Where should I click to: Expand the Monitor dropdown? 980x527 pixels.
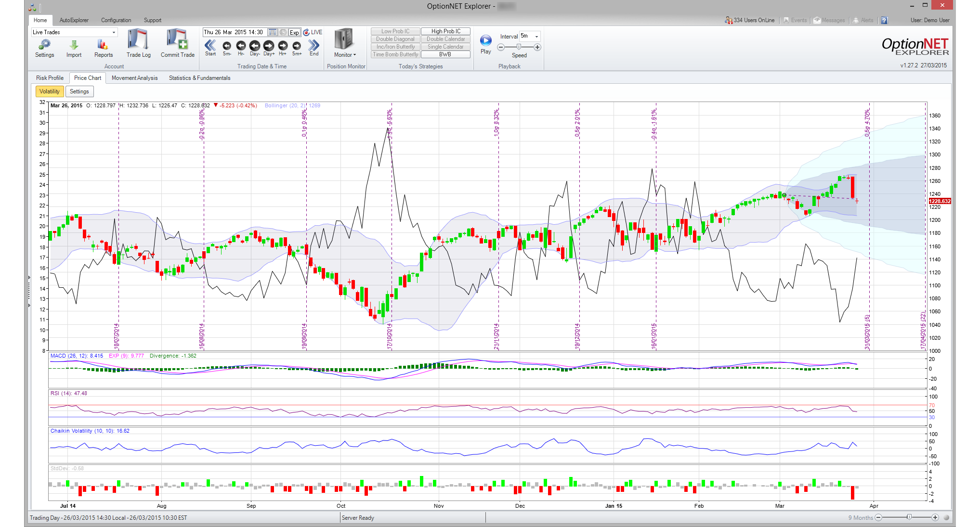(x=345, y=54)
